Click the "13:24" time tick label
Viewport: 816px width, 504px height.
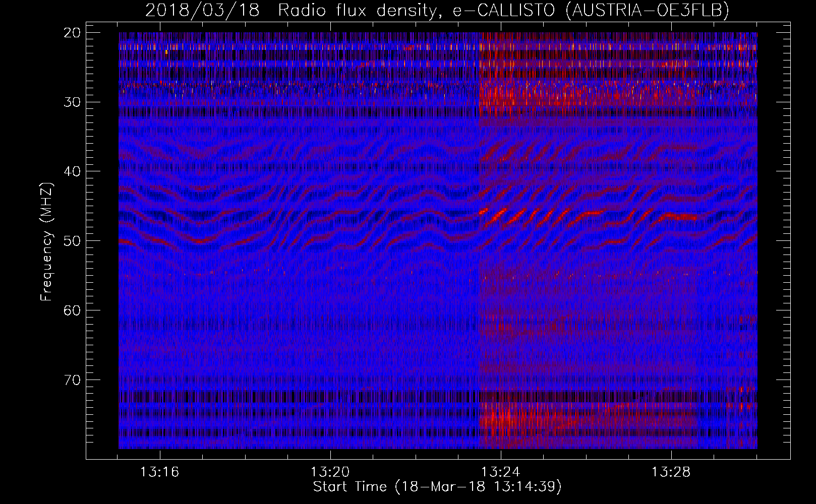pyautogui.click(x=500, y=472)
